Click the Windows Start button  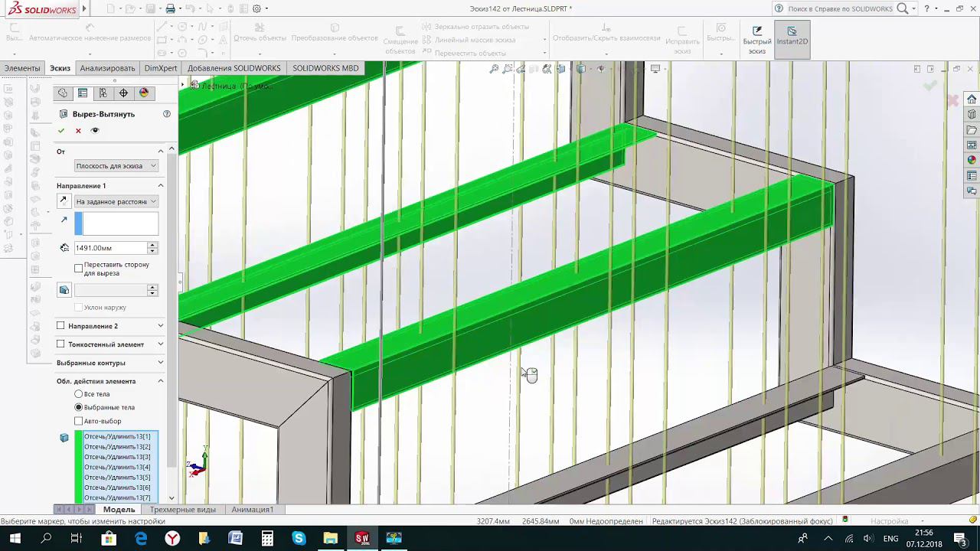[15, 538]
